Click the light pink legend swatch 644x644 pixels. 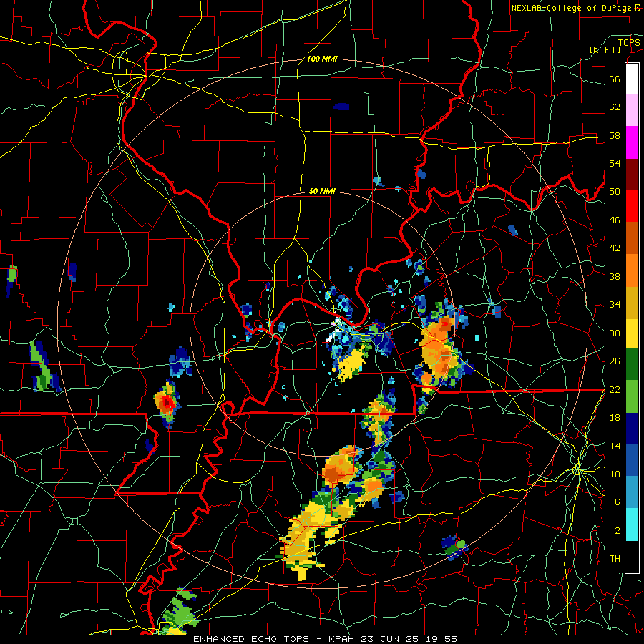click(x=632, y=110)
